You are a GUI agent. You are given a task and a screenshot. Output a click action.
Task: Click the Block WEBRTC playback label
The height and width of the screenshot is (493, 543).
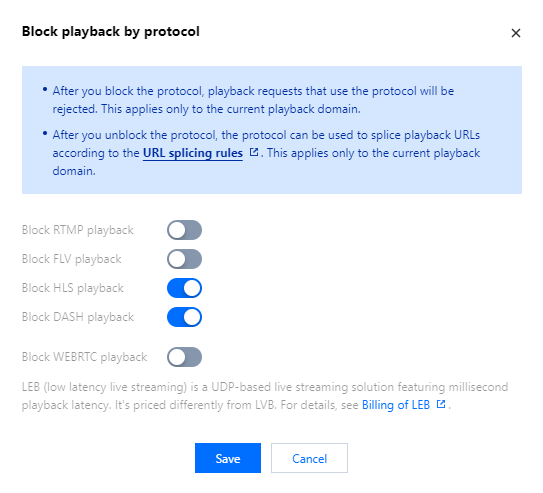click(x=84, y=357)
